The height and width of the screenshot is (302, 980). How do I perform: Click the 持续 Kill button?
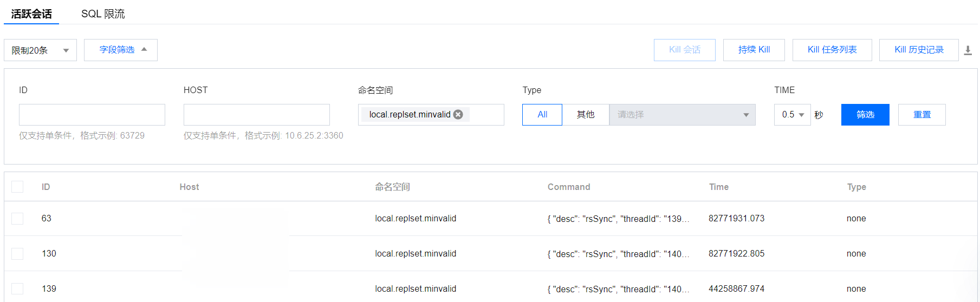[x=754, y=50]
